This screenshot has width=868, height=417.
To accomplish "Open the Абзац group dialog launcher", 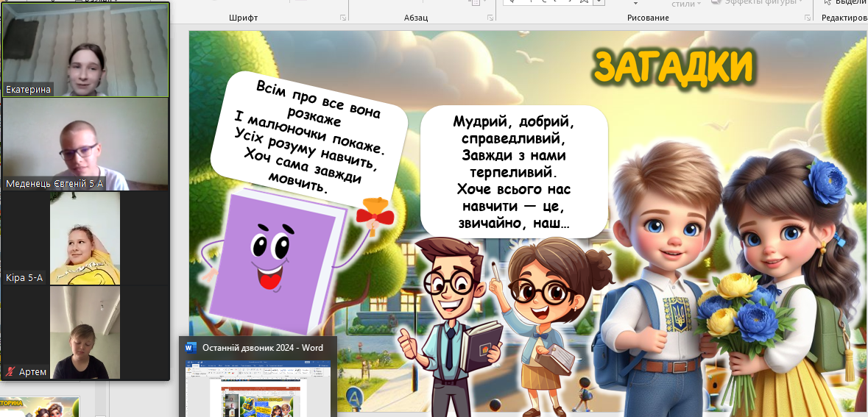I will point(490,18).
